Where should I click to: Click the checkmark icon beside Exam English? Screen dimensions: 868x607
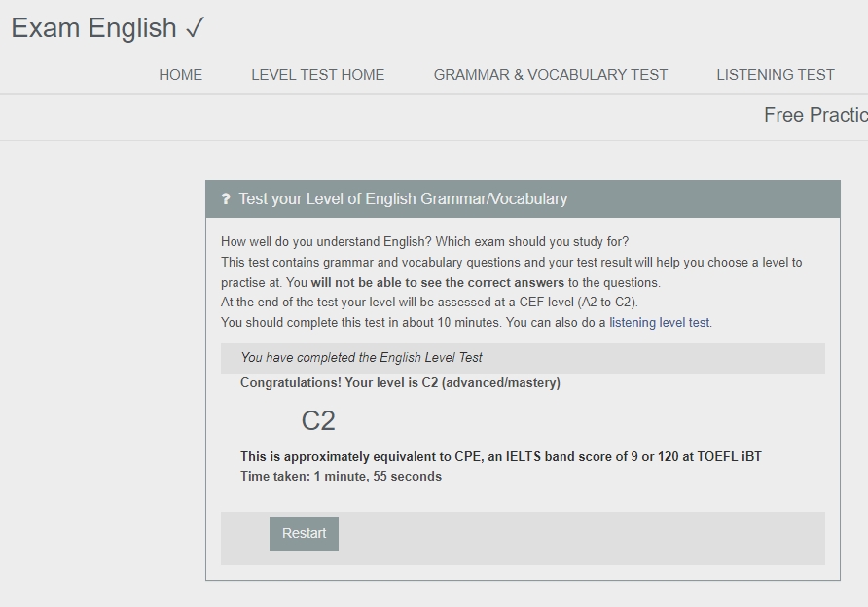pyautogui.click(x=195, y=26)
